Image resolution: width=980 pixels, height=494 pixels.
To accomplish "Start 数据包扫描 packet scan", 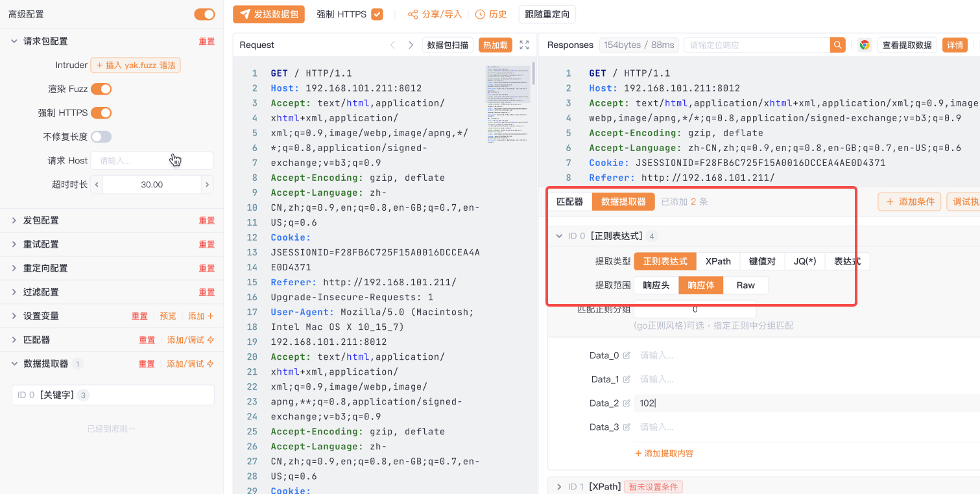I will point(448,45).
